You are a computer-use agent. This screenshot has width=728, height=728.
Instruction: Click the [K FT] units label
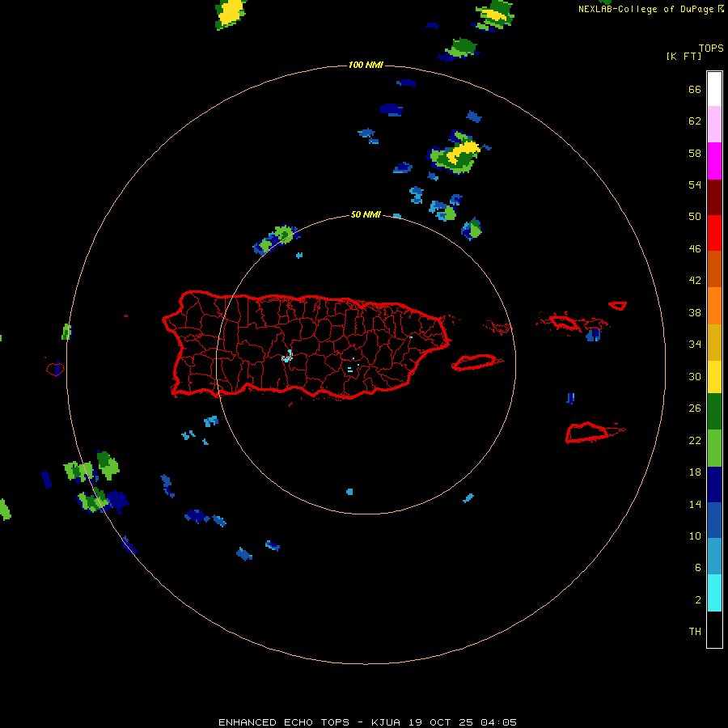tap(684, 57)
